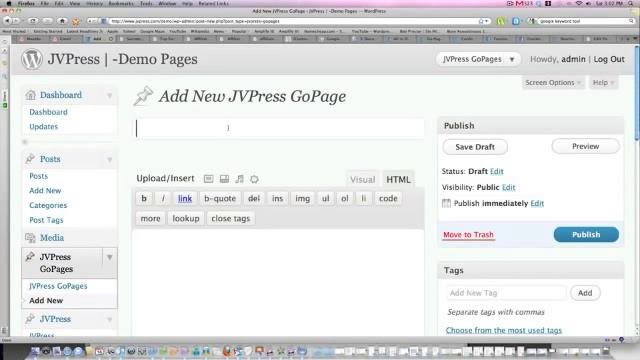
Task: Click the Apple menu icon
Action: 9,3
